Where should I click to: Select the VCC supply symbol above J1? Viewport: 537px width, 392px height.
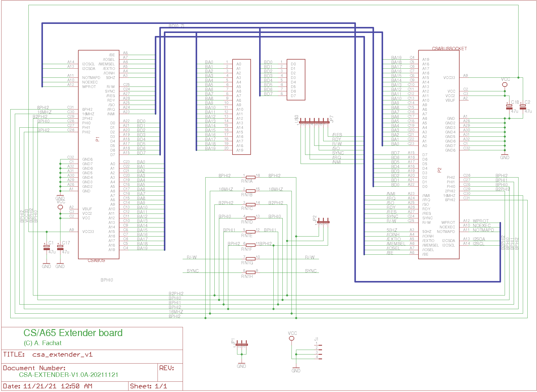(292, 338)
